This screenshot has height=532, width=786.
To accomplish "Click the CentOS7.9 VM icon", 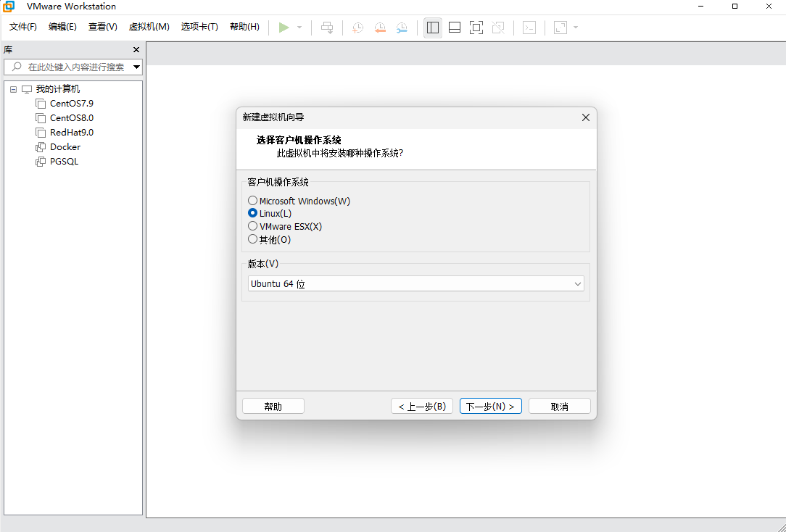I will (x=41, y=104).
